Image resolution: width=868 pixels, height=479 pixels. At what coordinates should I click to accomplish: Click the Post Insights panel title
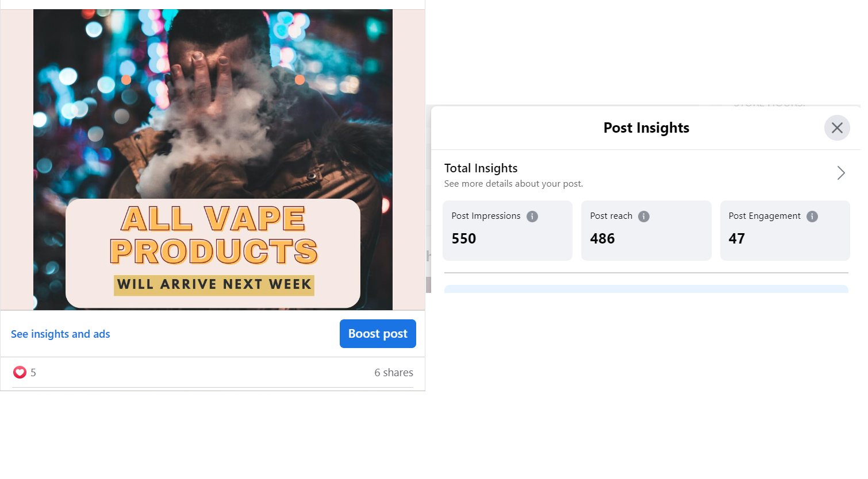coord(646,128)
